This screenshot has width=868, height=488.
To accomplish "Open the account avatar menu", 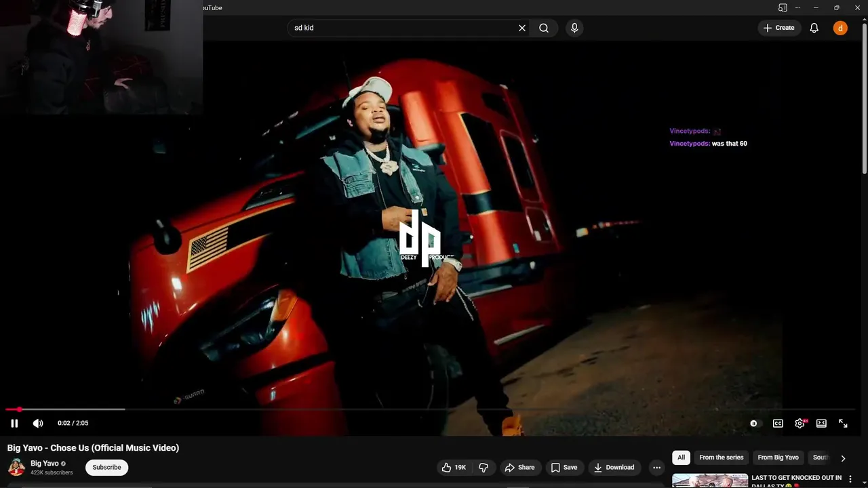I will pos(840,28).
